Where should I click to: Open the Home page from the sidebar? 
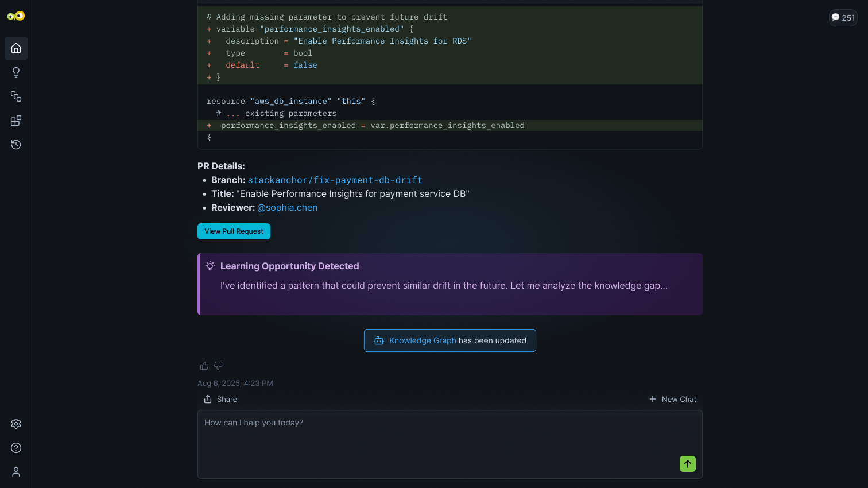coord(16,48)
